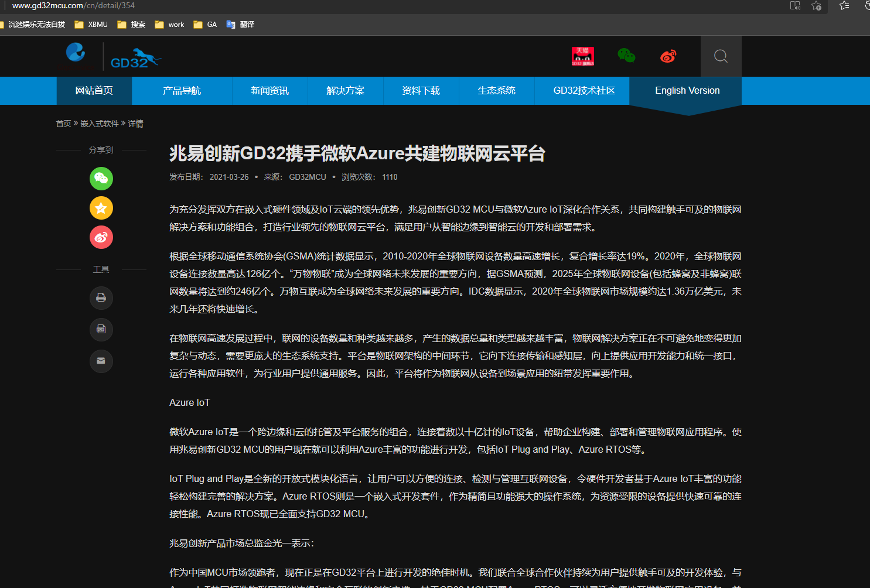Share article via yellow star QZone button
870x588 pixels.
pos(101,208)
